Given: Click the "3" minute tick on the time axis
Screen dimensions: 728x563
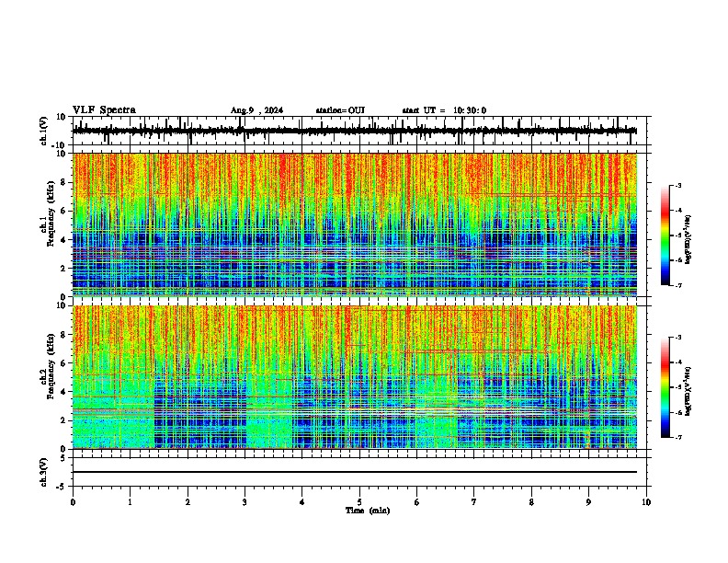Looking at the screenshot, I should (x=245, y=502).
